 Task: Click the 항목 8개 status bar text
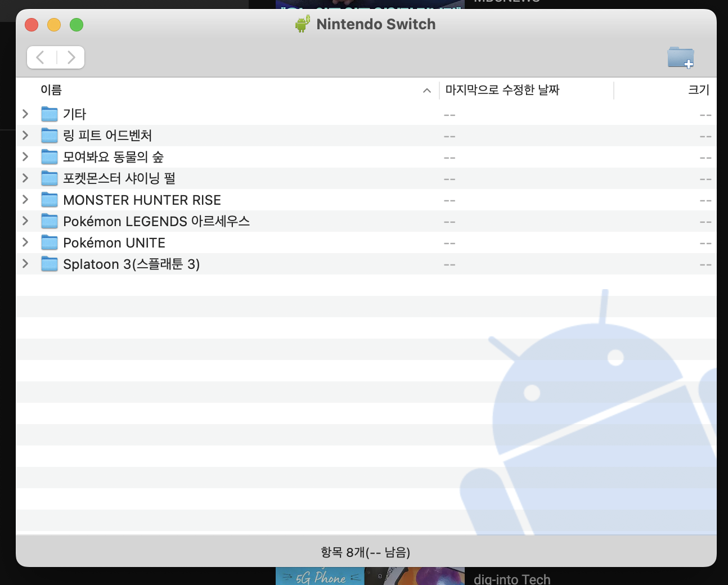366,552
